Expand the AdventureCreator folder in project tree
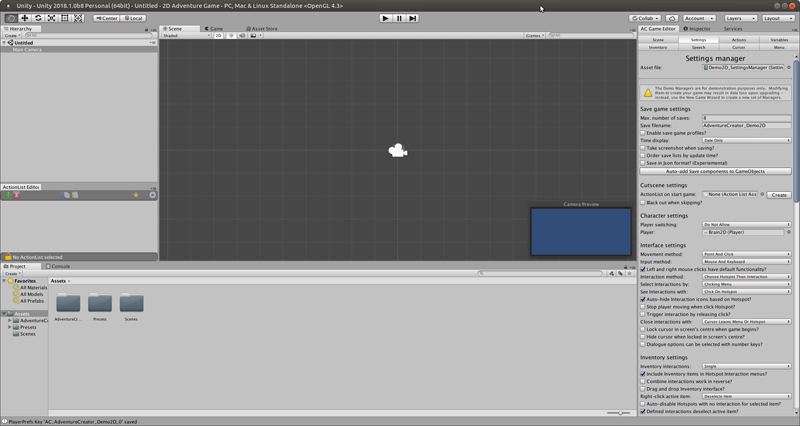The image size is (800, 426). [9, 320]
